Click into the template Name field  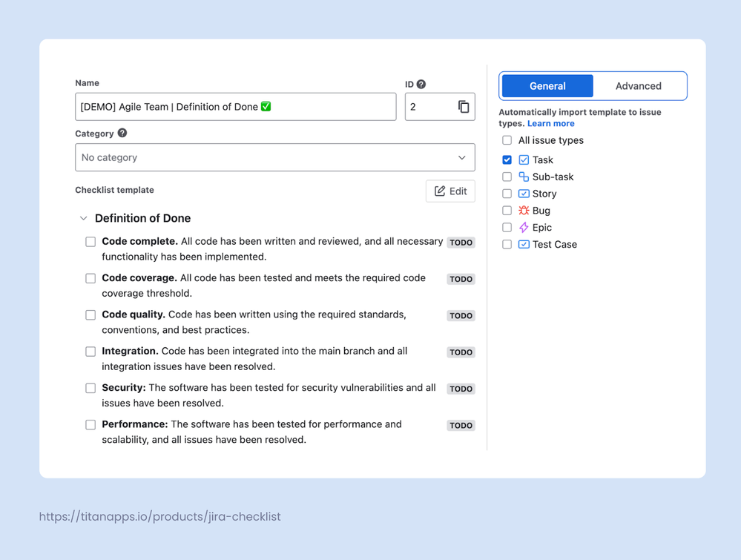235,107
